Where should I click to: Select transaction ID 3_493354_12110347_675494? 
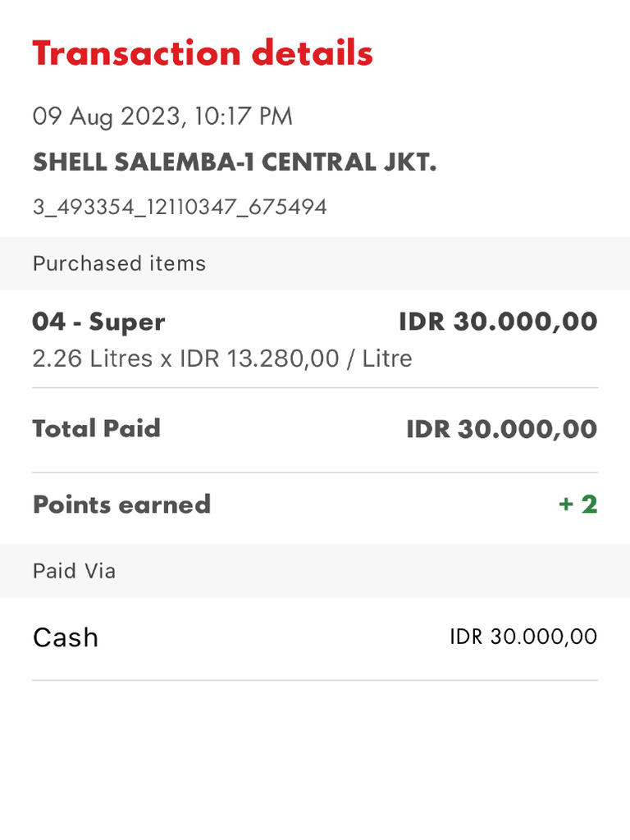[x=180, y=207]
